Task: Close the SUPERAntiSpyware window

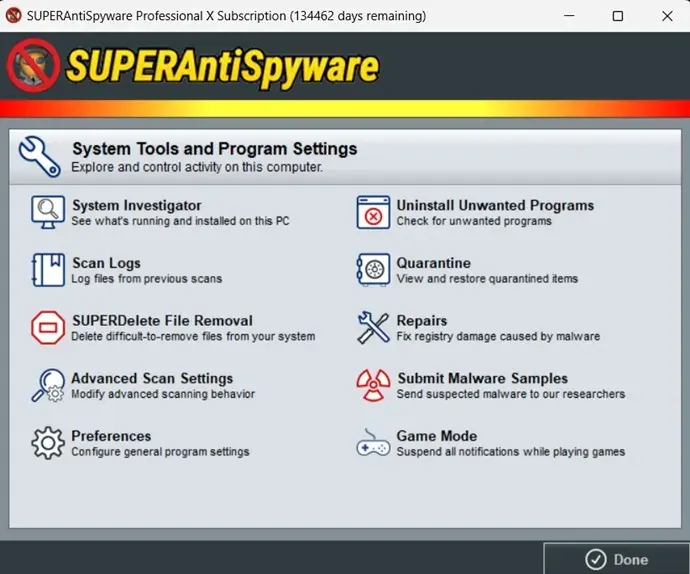Action: pos(667,16)
